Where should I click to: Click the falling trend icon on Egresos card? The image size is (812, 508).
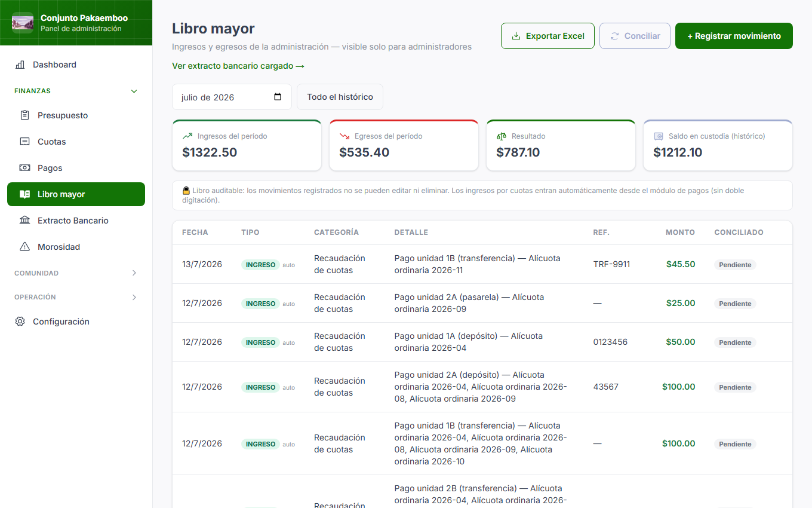click(x=345, y=136)
